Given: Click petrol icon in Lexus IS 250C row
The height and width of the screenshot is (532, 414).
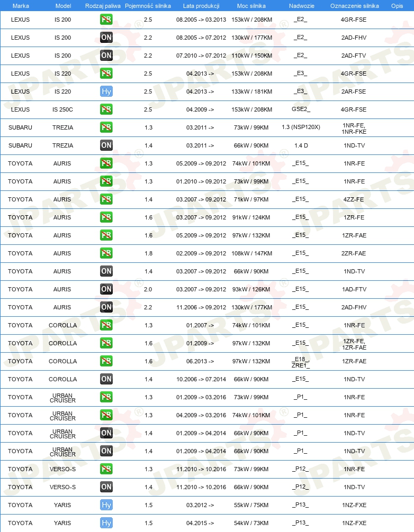Looking at the screenshot, I should (x=106, y=109).
